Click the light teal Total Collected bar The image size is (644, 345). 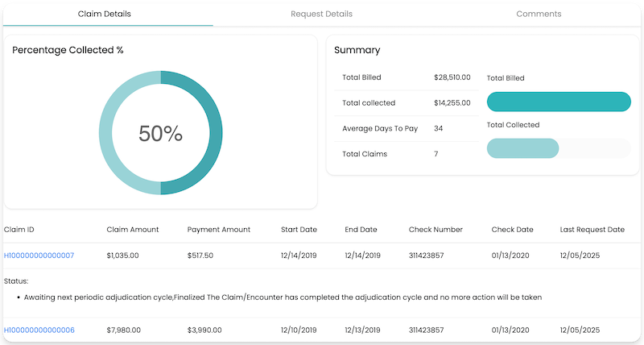tap(522, 148)
